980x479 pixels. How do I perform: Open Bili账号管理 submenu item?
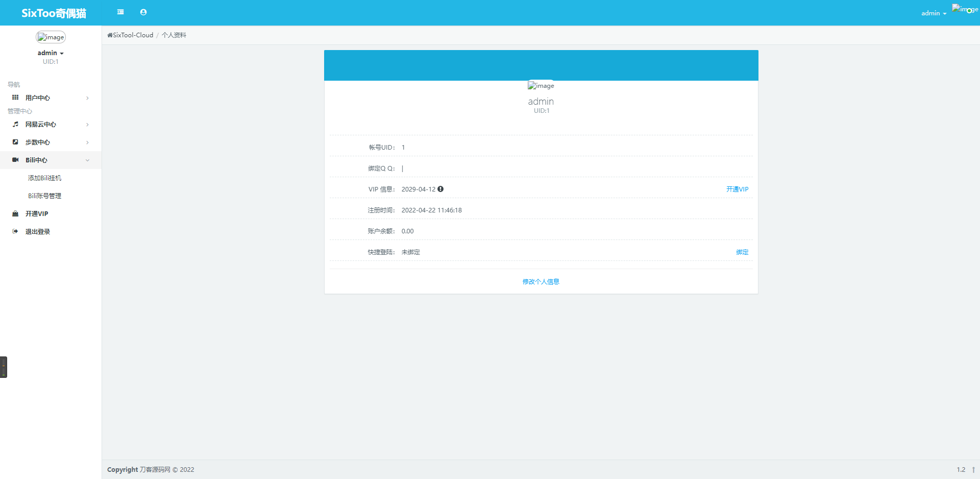pyautogui.click(x=44, y=196)
